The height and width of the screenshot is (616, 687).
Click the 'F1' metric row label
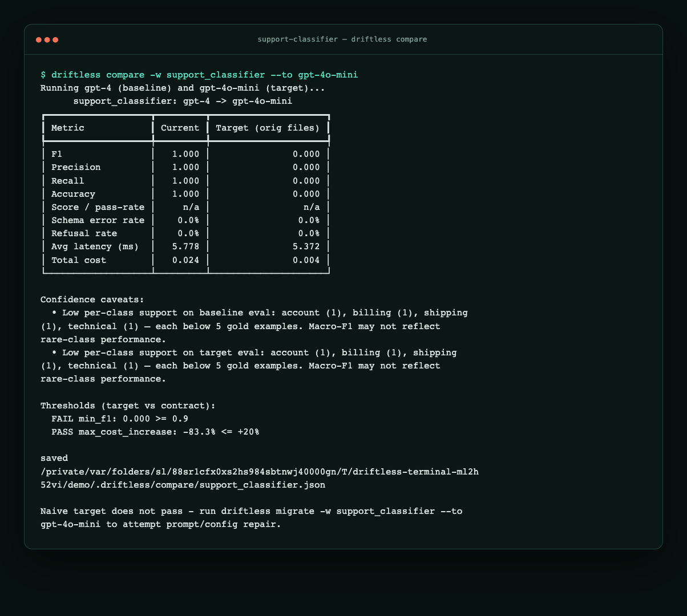point(56,154)
